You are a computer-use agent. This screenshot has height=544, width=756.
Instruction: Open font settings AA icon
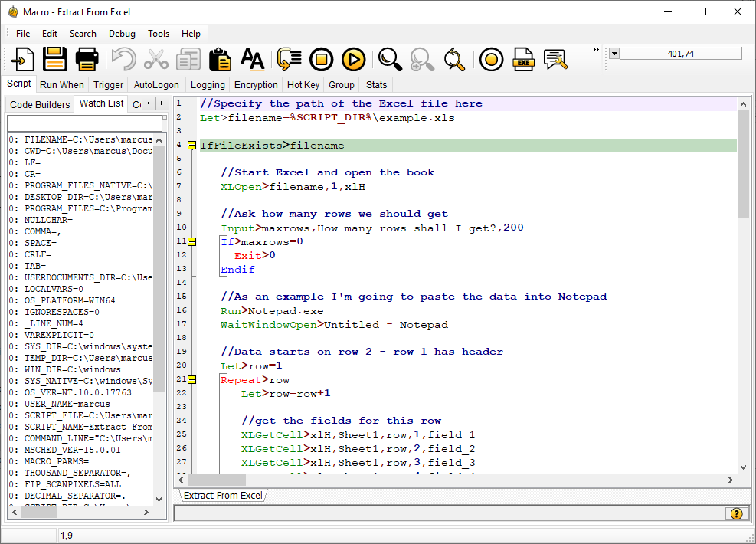pos(252,59)
